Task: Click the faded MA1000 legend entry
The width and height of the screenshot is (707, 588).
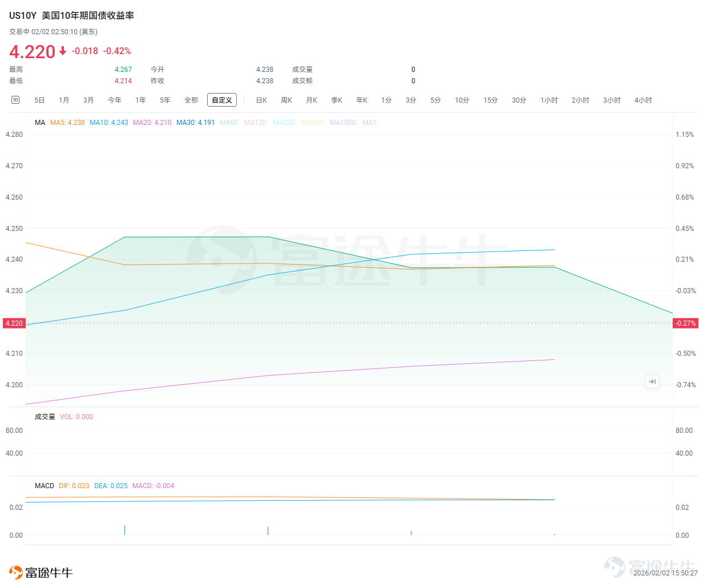Action: pos(344,123)
